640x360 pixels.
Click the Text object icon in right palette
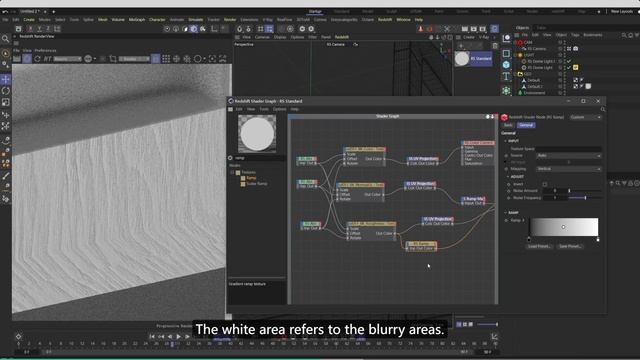tap(506, 76)
